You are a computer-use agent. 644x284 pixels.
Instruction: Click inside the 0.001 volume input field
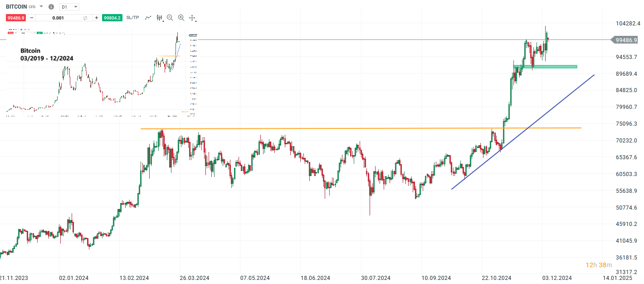coord(58,18)
